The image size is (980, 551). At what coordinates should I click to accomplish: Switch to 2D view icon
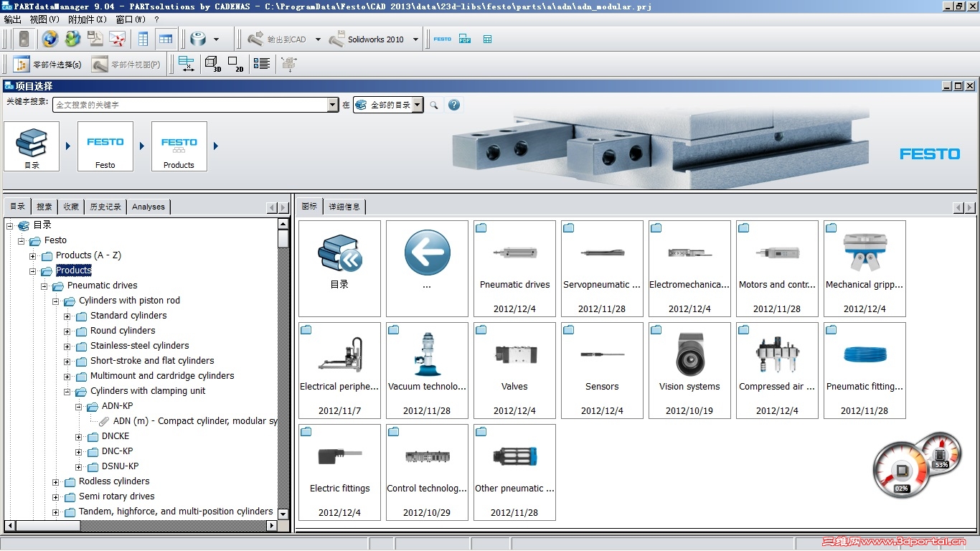(235, 65)
